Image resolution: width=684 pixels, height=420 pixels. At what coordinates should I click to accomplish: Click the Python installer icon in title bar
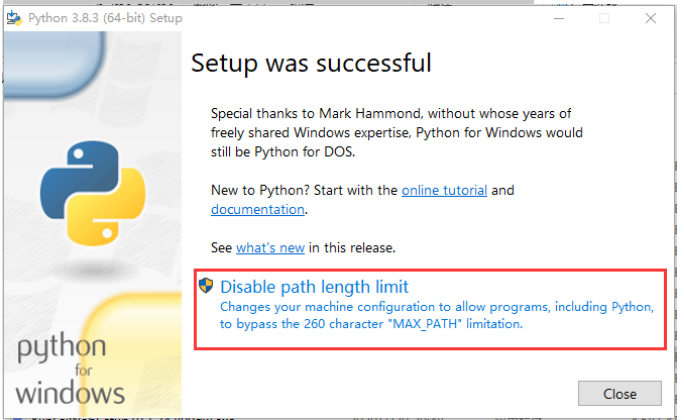click(15, 17)
